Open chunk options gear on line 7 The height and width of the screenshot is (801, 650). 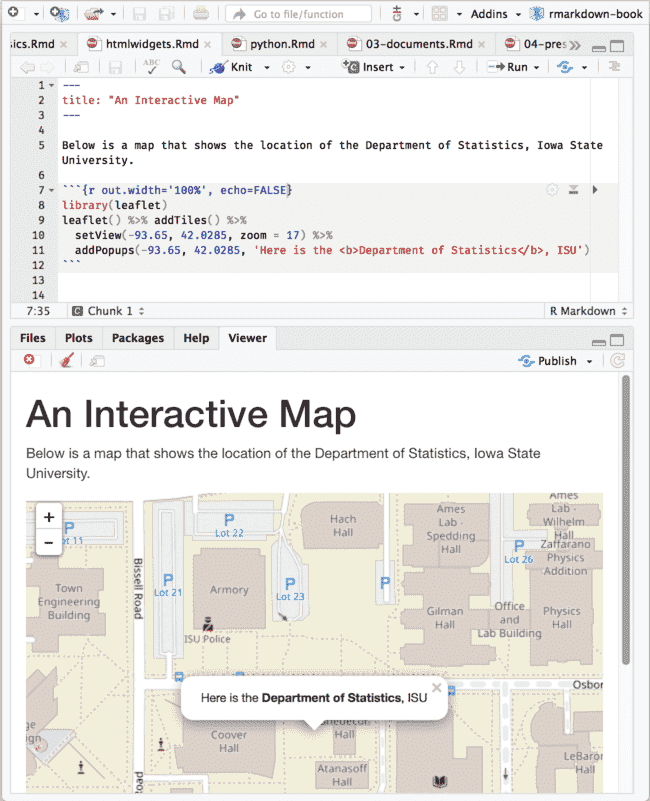[x=552, y=190]
